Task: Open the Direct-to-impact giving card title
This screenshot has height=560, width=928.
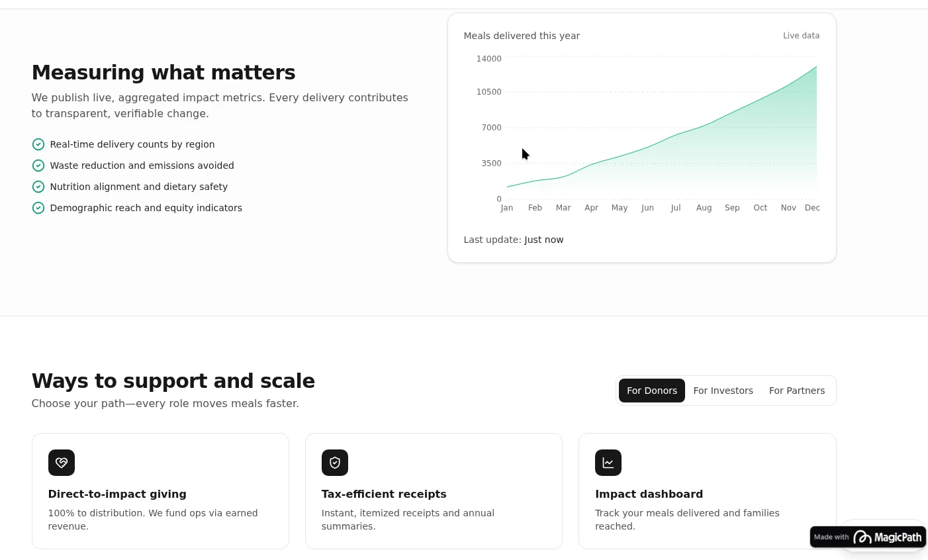Action: tap(117, 494)
